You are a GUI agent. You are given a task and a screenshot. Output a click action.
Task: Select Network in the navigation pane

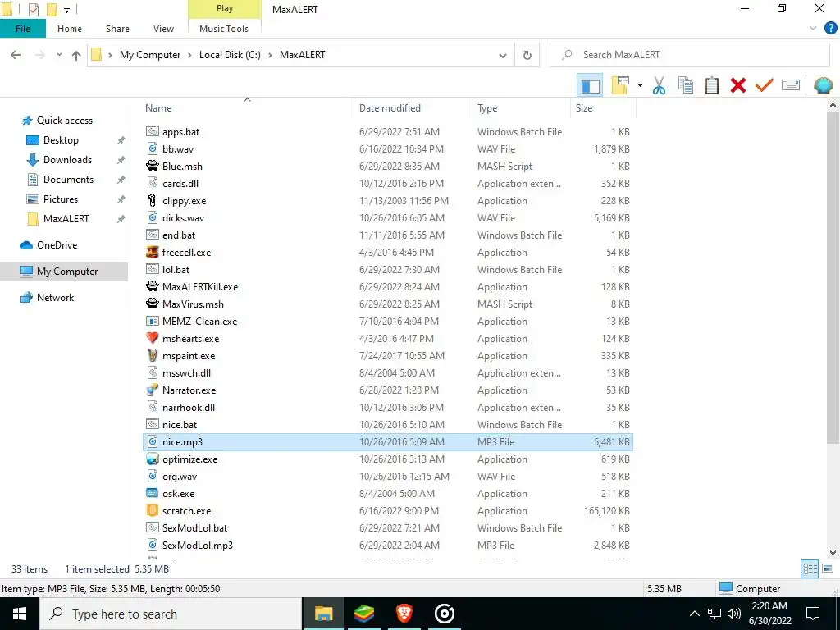pyautogui.click(x=55, y=298)
